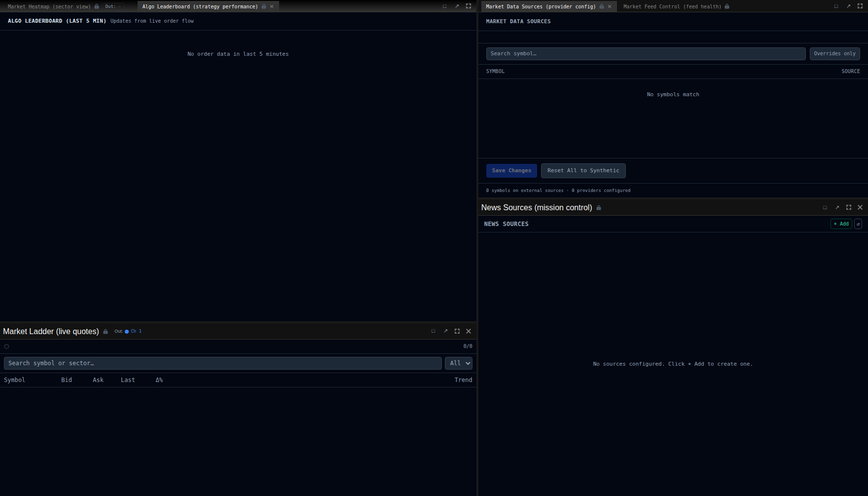Click the SYMBOL column header
The width and height of the screenshot is (868, 496).
(495, 72)
